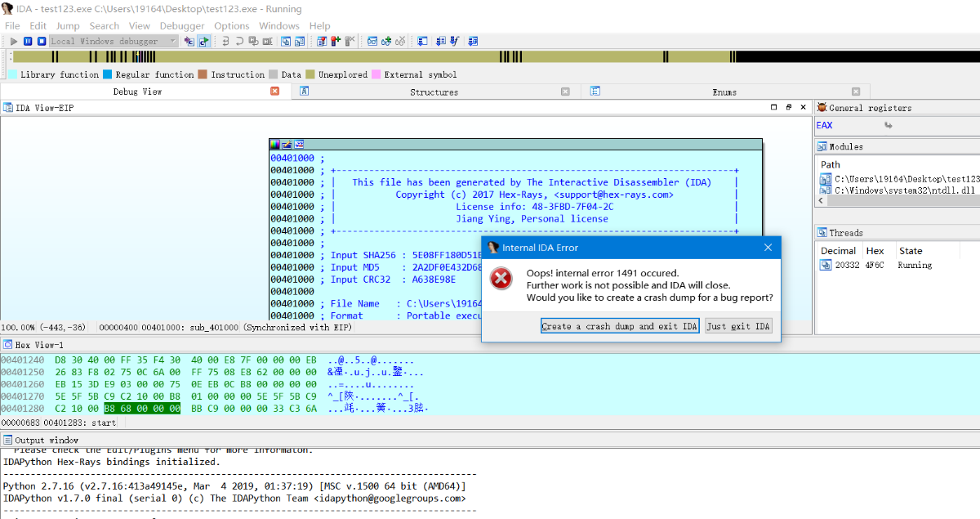Viewport: 980px width, 519px height.
Task: Switch to the Enums tab
Action: pyautogui.click(x=724, y=92)
